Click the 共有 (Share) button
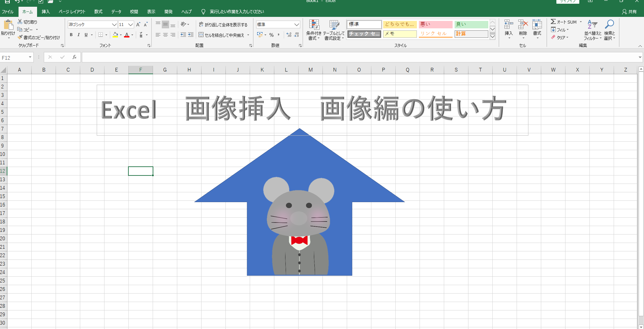644x329 pixels. tap(630, 12)
